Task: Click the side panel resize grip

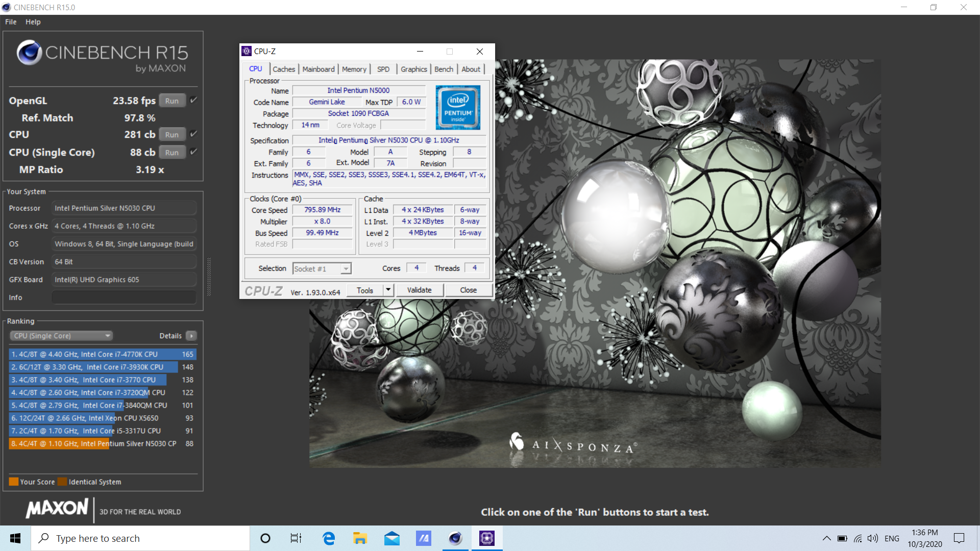Action: coord(209,277)
